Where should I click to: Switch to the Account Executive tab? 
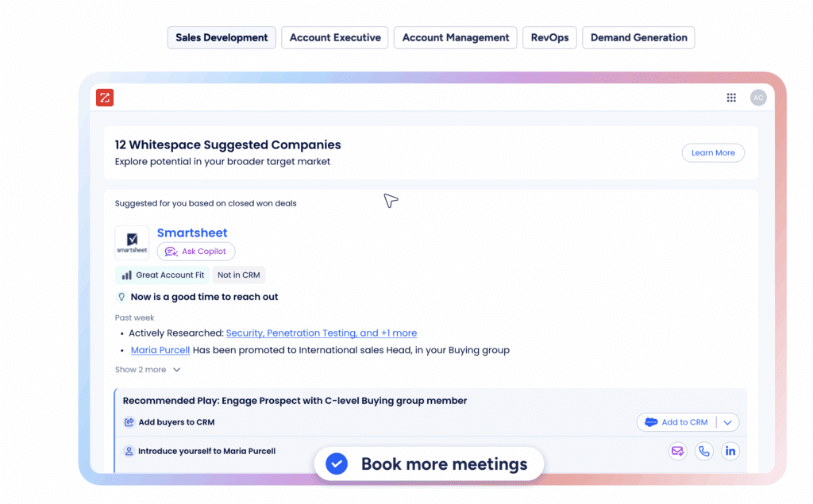click(x=335, y=38)
